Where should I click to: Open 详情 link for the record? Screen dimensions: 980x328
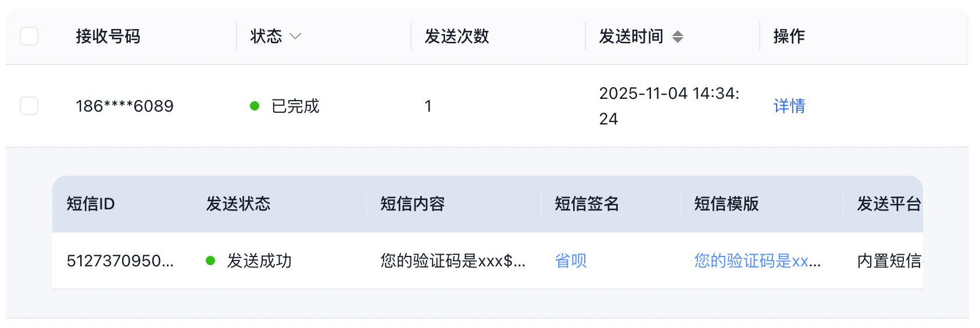[789, 106]
